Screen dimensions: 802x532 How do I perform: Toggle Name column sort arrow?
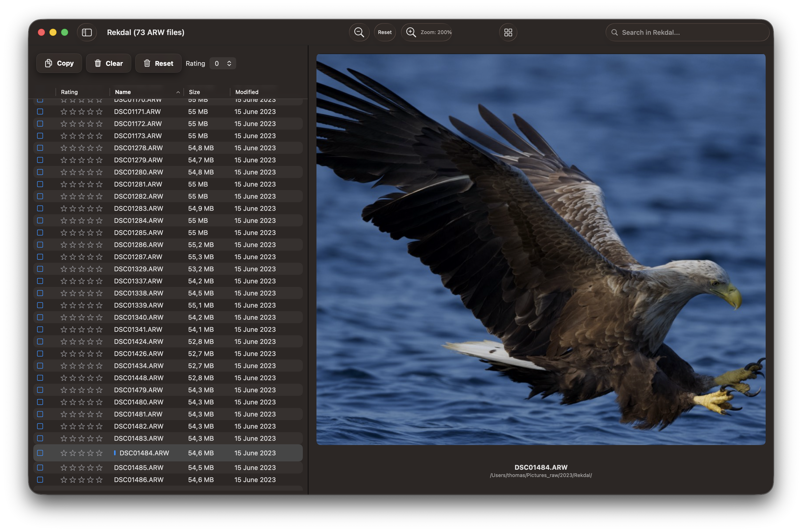click(x=178, y=92)
